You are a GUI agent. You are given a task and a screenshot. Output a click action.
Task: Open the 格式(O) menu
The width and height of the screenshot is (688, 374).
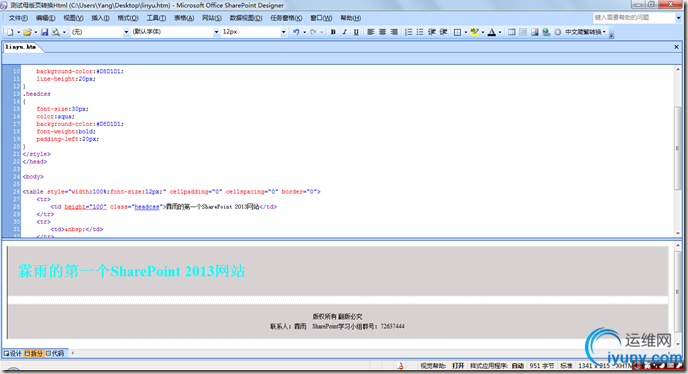tap(128, 18)
